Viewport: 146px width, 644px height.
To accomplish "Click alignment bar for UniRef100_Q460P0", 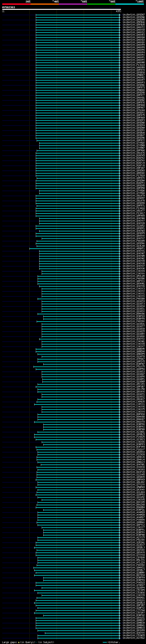I will (78, 60).
